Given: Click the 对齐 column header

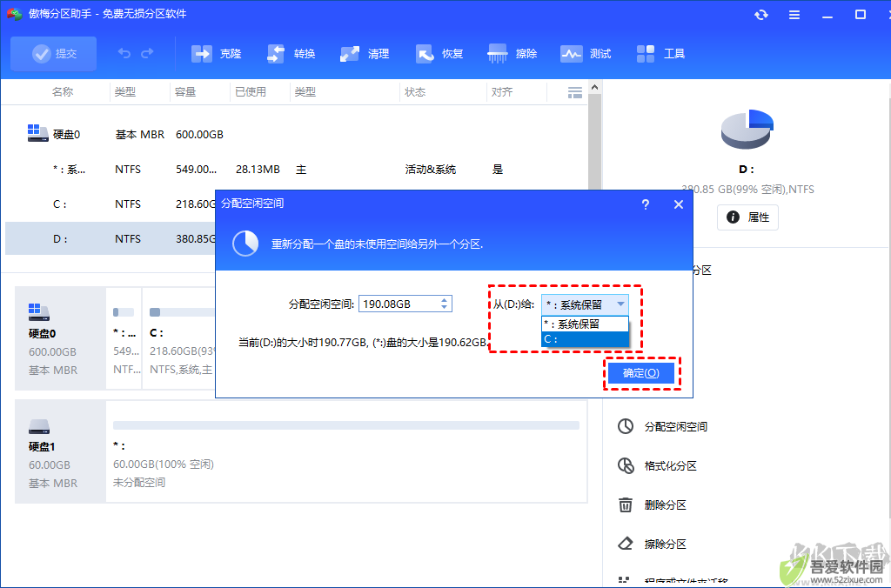Looking at the screenshot, I should coord(502,92).
